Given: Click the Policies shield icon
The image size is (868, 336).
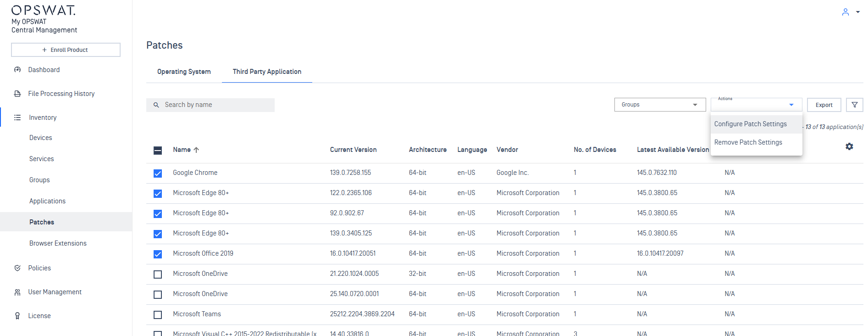Looking at the screenshot, I should point(17,268).
